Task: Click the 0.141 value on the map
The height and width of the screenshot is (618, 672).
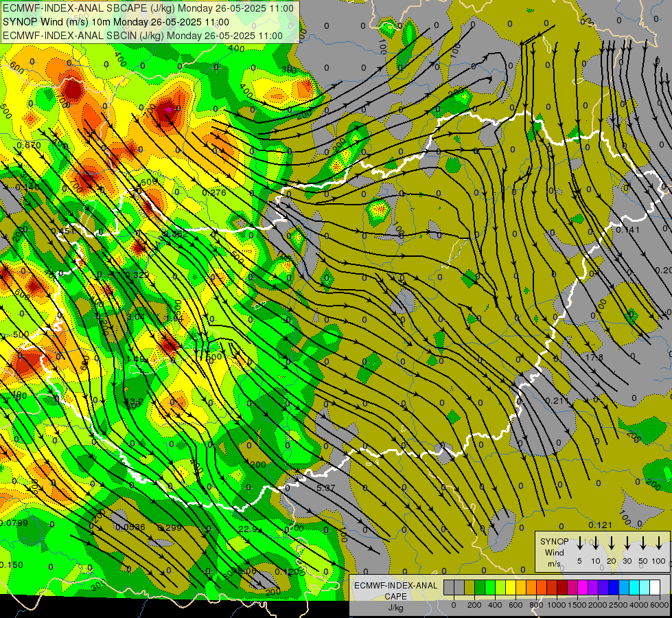Action: click(627, 230)
